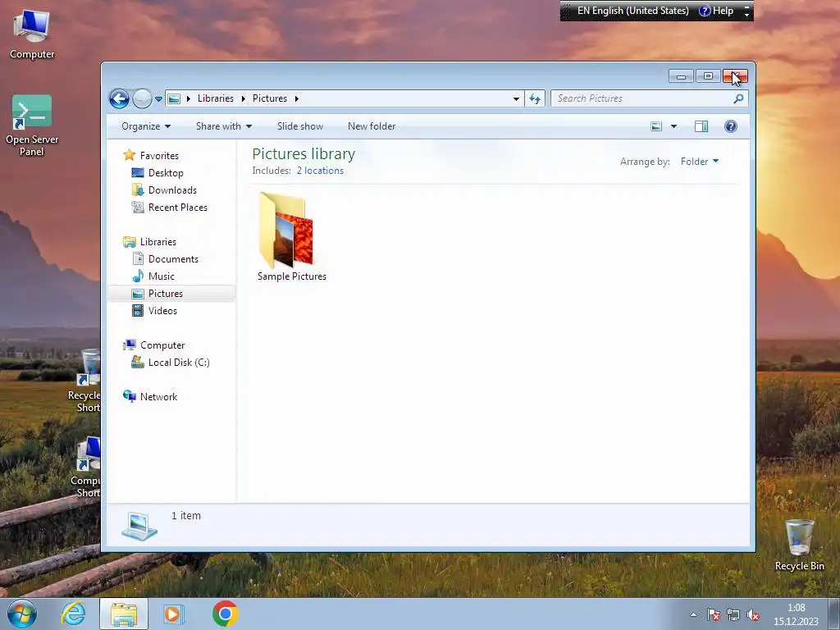Select Pictures in the address bar
The image size is (840, 630).
coord(269,98)
